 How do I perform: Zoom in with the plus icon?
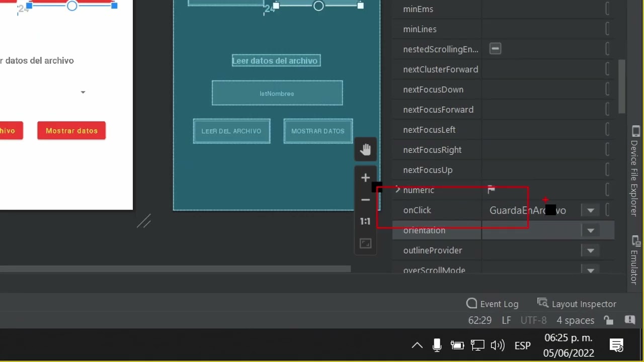pyautogui.click(x=365, y=177)
